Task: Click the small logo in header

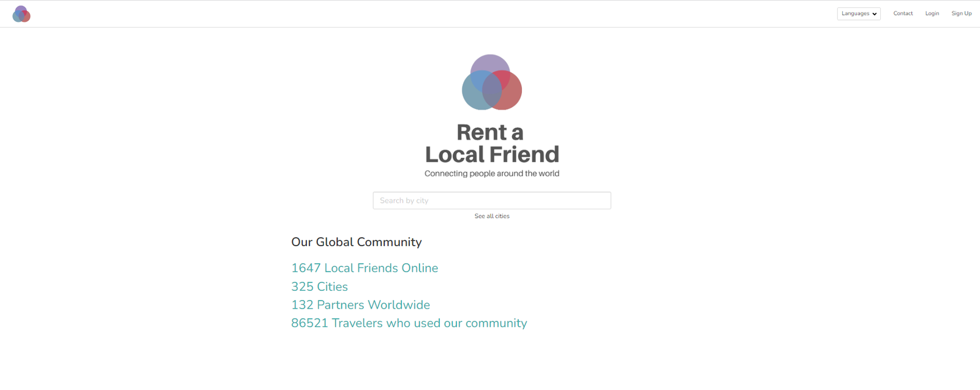Action: coord(21,14)
